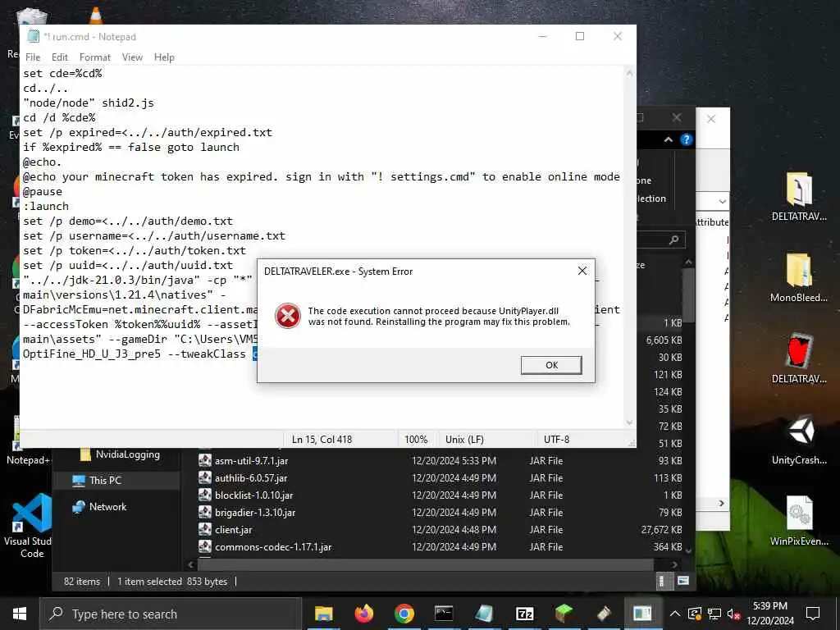
Task: Select NvidiaLogging folder in navigation pane
Action: (x=127, y=454)
